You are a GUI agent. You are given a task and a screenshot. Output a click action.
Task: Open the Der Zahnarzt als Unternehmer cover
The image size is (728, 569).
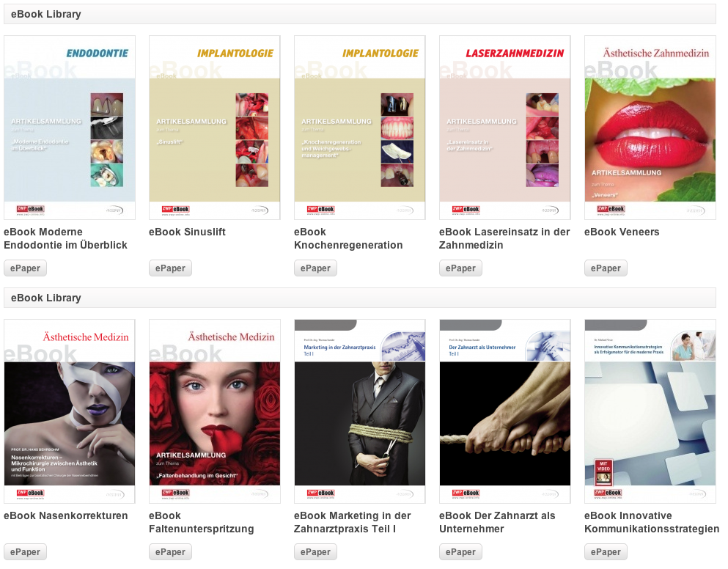coord(504,411)
